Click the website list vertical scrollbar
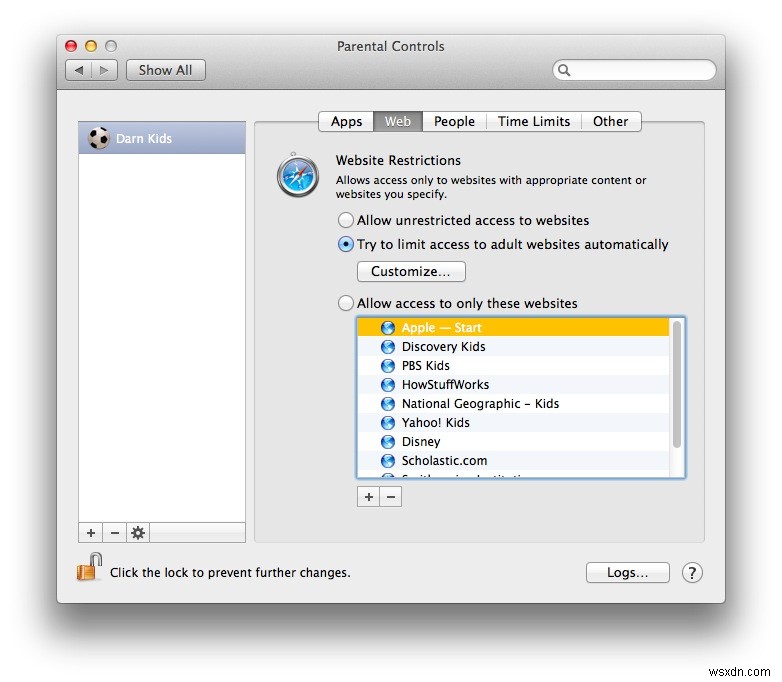Screen dimensions: 782x682 click(x=677, y=384)
